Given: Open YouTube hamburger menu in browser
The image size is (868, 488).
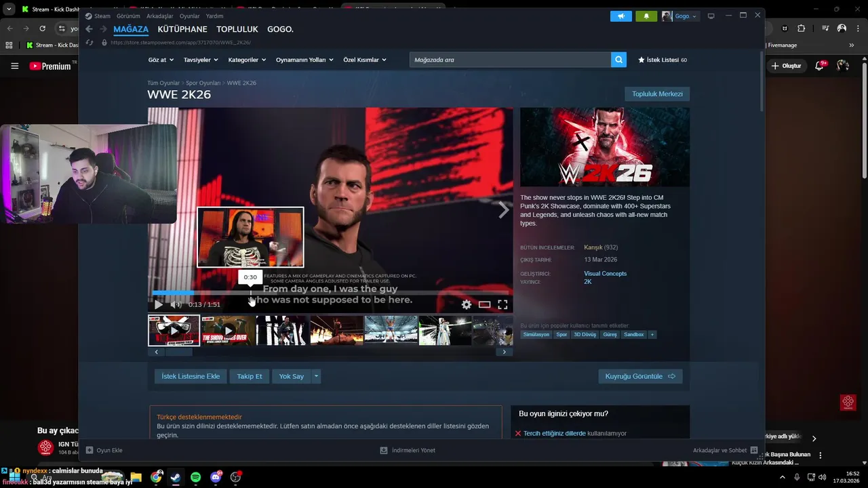Looking at the screenshot, I should pos(14,66).
